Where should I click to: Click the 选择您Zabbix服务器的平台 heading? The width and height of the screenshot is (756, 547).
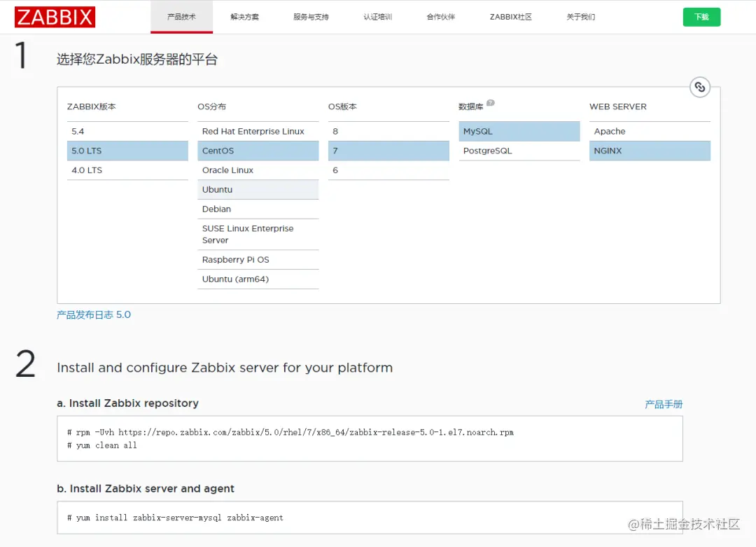point(137,60)
